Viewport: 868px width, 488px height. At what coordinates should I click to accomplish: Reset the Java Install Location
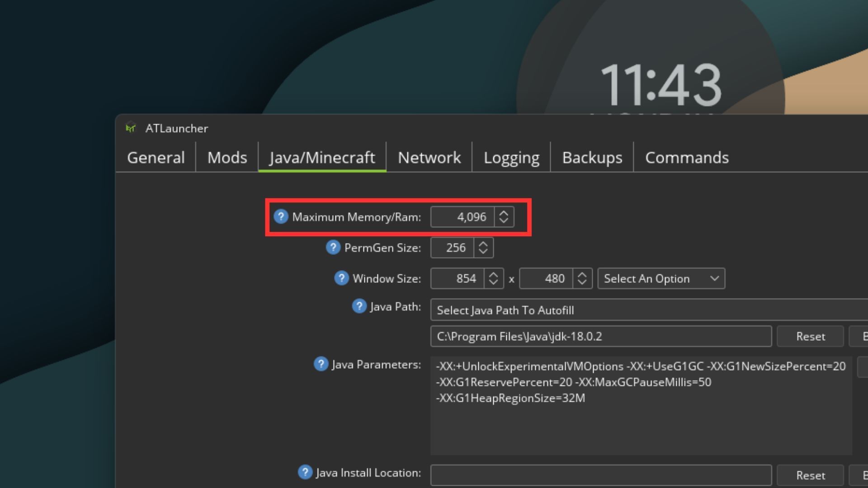coord(810,475)
